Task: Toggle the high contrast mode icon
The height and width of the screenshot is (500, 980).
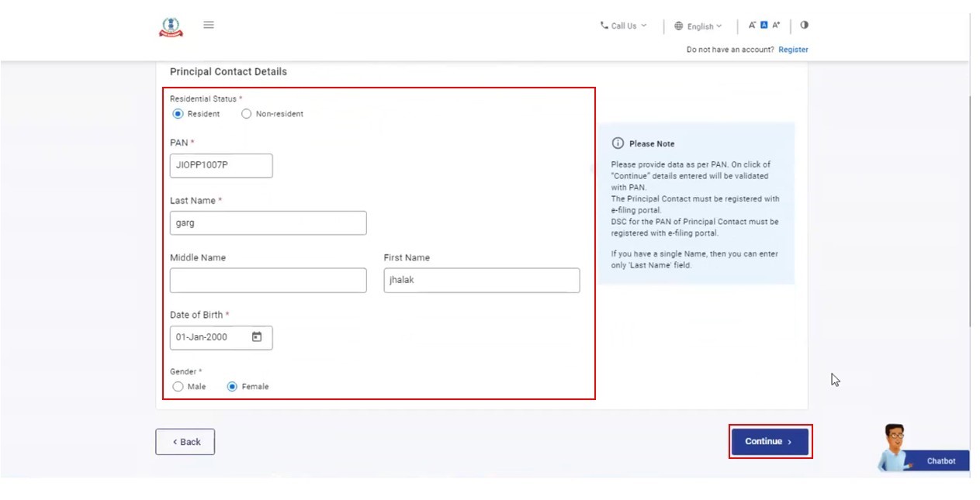Action: (804, 25)
